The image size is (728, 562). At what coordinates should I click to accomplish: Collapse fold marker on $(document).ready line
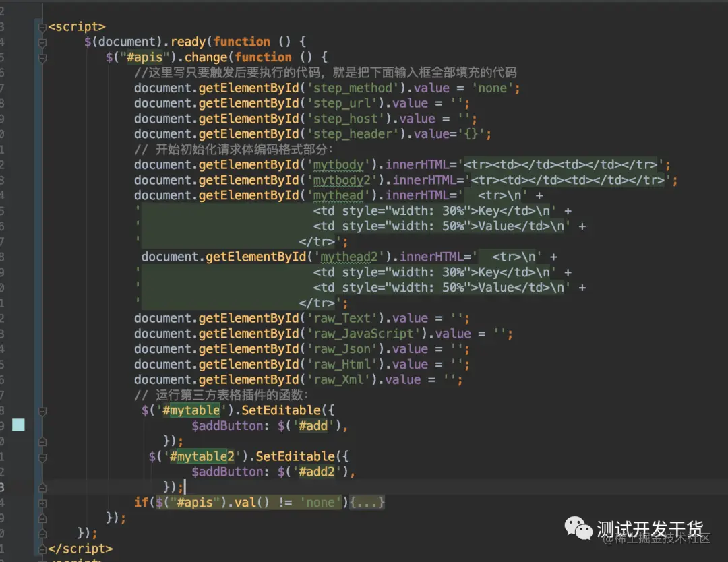(42, 42)
